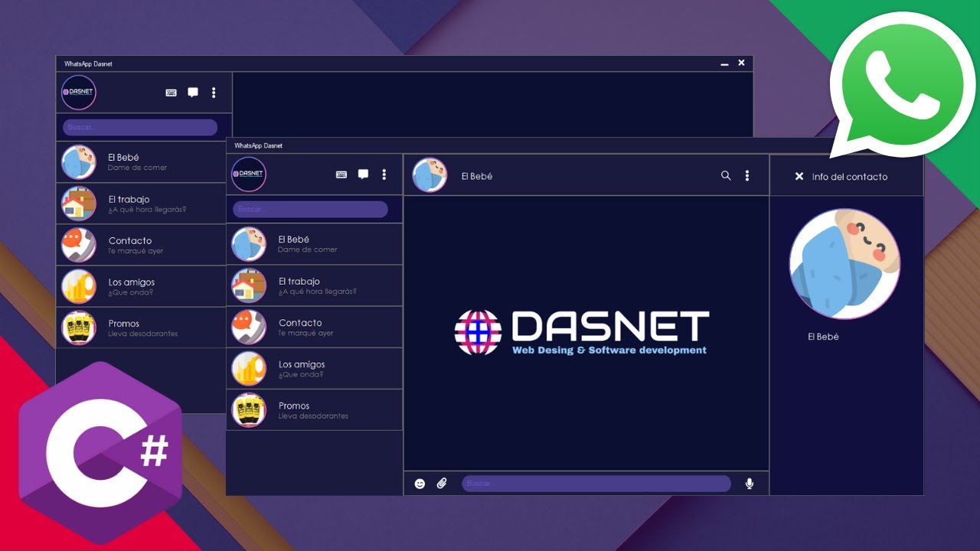Image resolution: width=980 pixels, height=551 pixels.
Task: Select El trabajo chat in back window
Action: click(x=141, y=204)
